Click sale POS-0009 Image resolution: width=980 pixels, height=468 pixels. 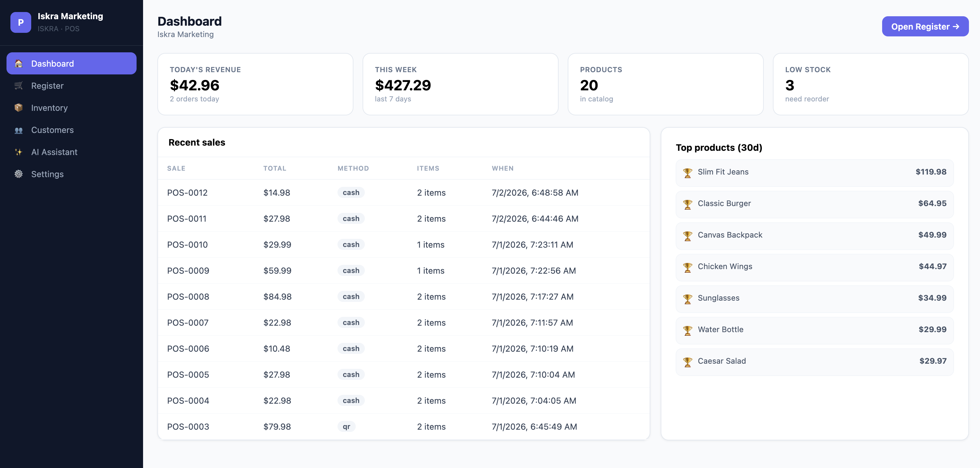[x=188, y=271]
